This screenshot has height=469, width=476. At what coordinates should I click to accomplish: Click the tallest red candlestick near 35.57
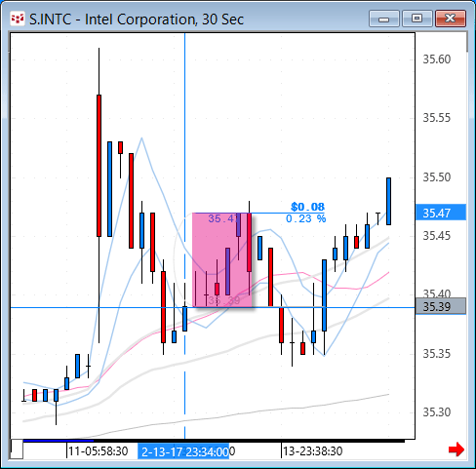click(x=99, y=166)
